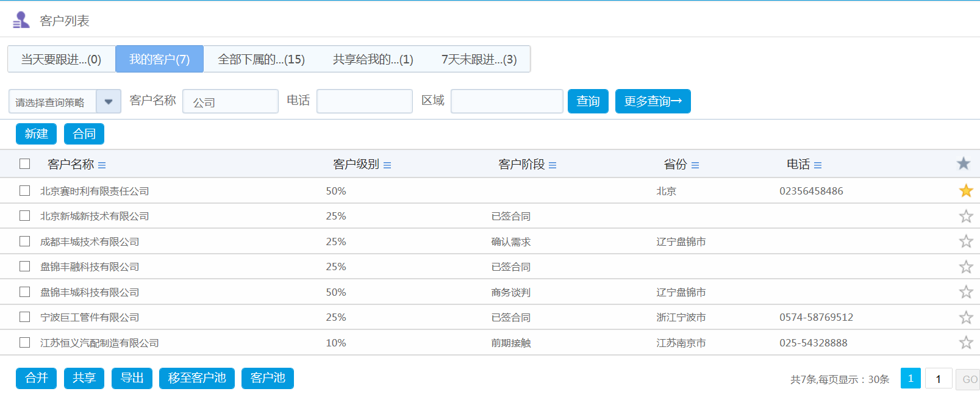The width and height of the screenshot is (980, 408).
Task: Check the 盘锦丰融科技有限公司 row checkbox
Action: [24, 266]
